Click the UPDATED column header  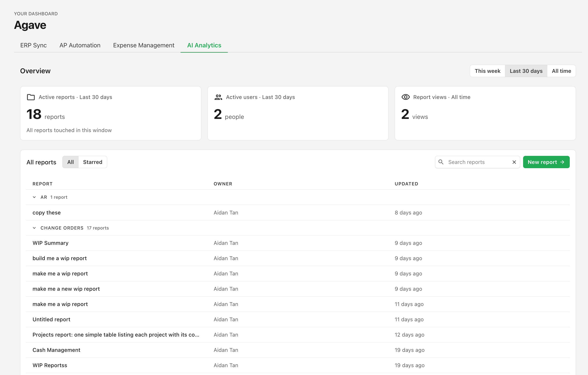(406, 184)
